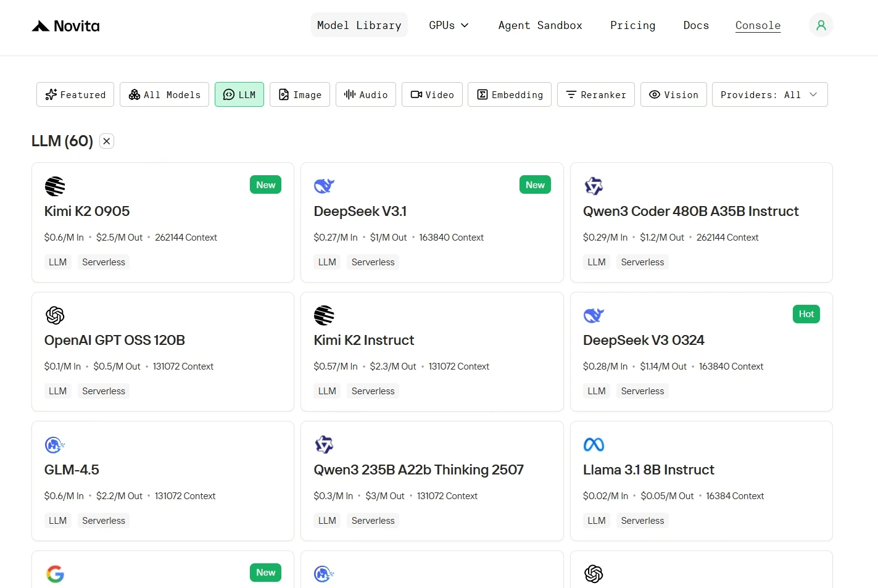Select the Video filter tab
This screenshot has width=878, height=588.
click(x=432, y=94)
